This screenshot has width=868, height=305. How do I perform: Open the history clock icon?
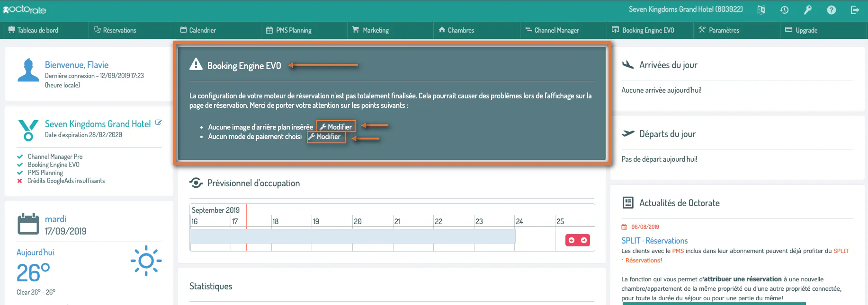784,10
